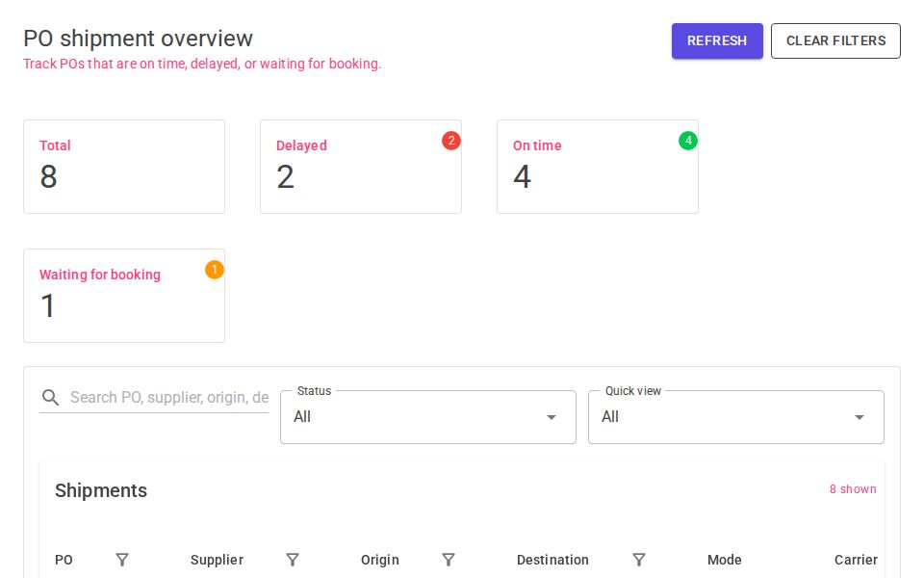Click the Refresh button
The image size is (924, 578).
pyautogui.click(x=717, y=40)
